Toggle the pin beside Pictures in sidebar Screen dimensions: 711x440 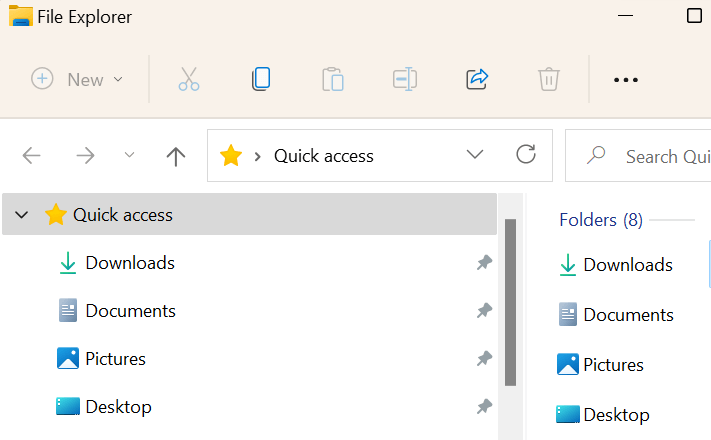coord(484,359)
